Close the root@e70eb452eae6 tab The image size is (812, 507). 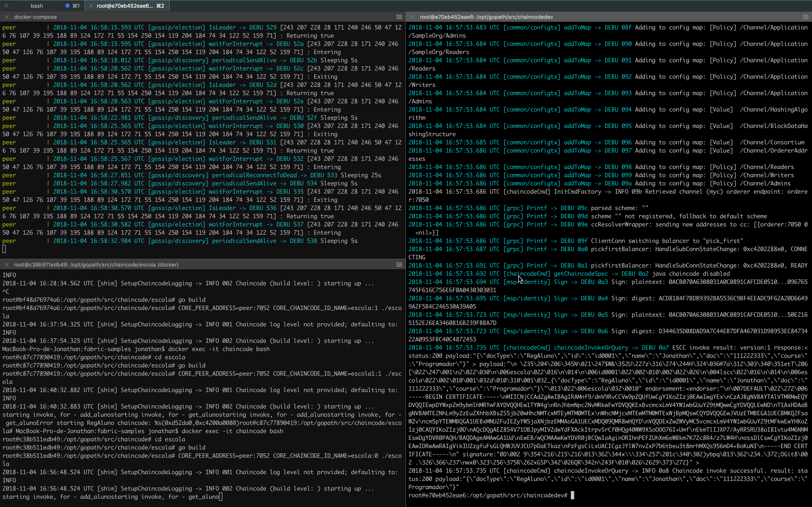pyautogui.click(x=91, y=6)
